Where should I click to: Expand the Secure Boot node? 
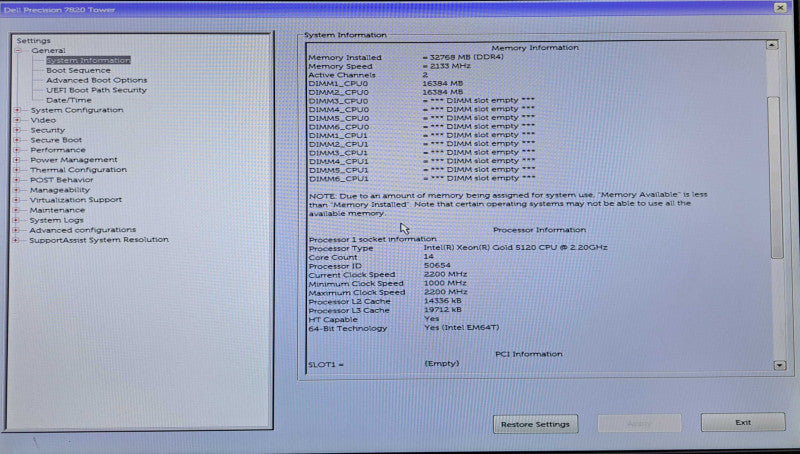(17, 140)
